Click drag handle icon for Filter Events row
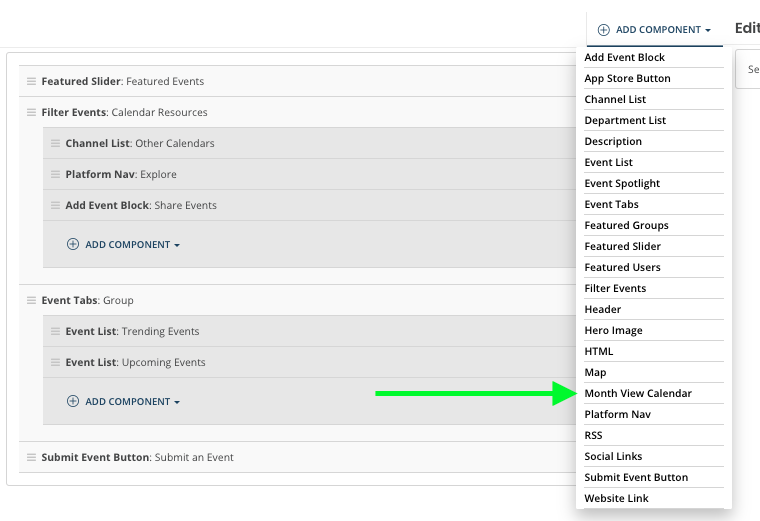 click(x=32, y=112)
